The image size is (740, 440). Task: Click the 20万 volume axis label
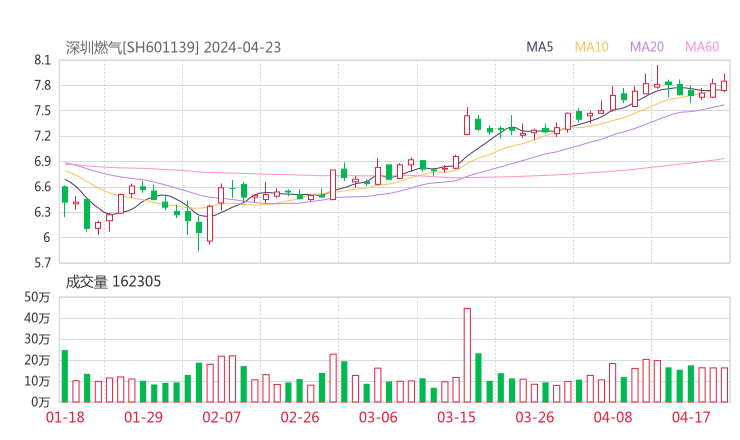point(37,360)
